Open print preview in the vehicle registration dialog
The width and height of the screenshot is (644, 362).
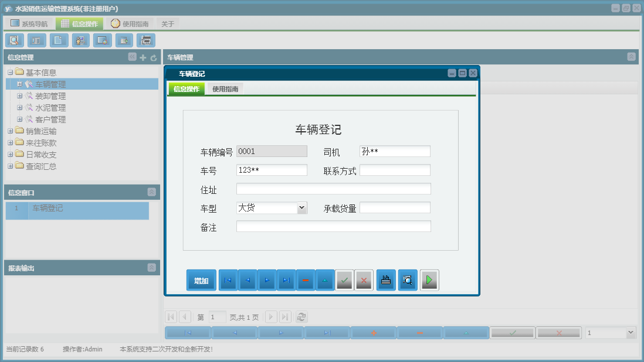407,280
